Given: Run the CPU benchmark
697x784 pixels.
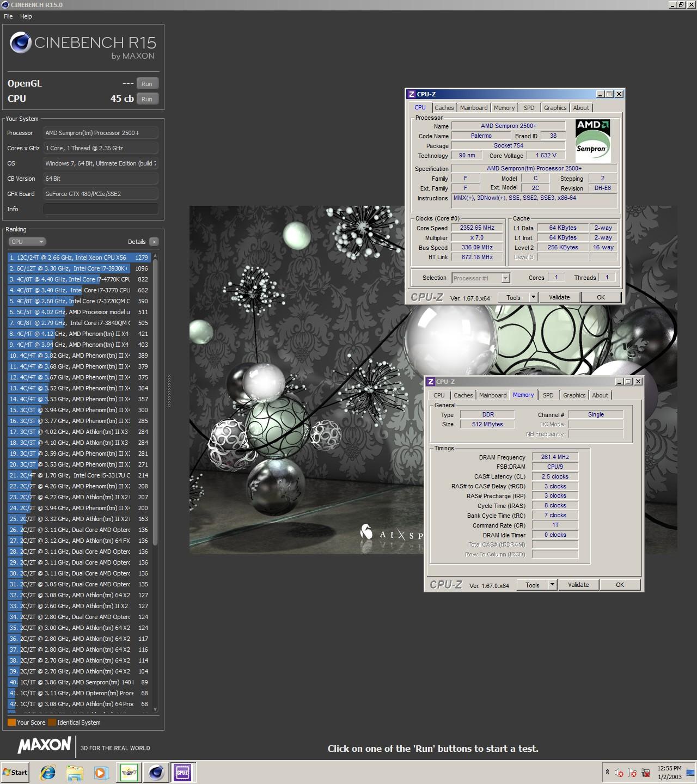Looking at the screenshot, I should click(147, 99).
